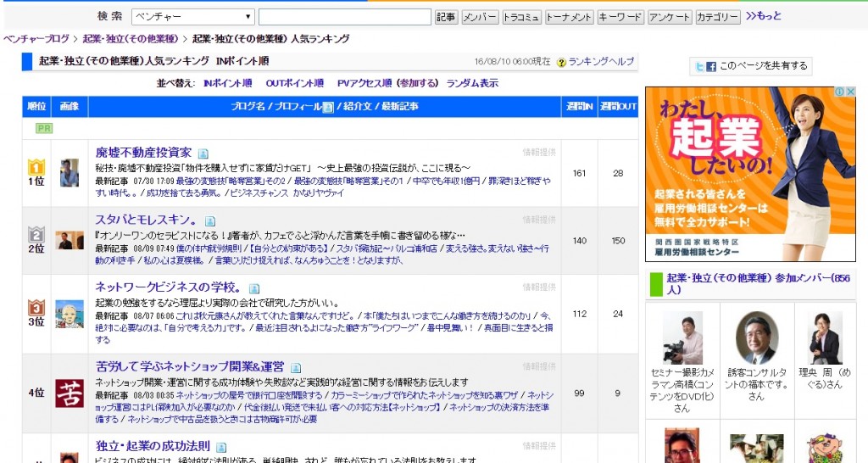Click the ranking help question mark icon
Image resolution: width=868 pixels, height=463 pixels.
pyautogui.click(x=561, y=62)
